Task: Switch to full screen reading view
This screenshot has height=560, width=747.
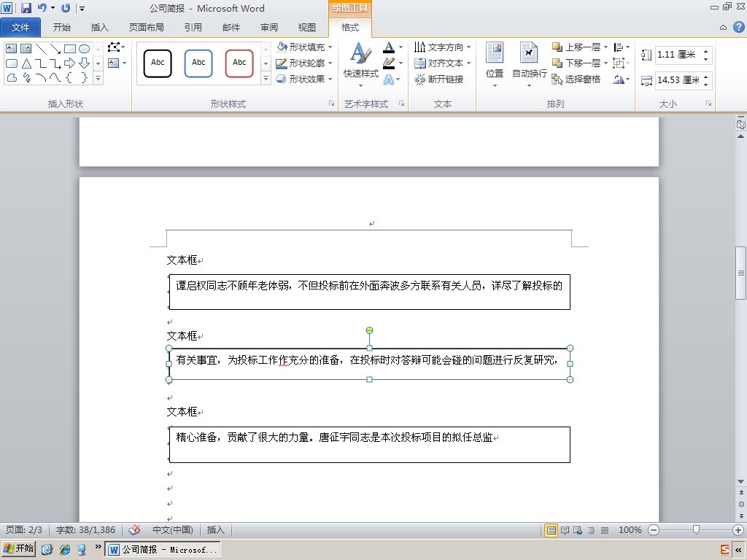Action: point(565,529)
